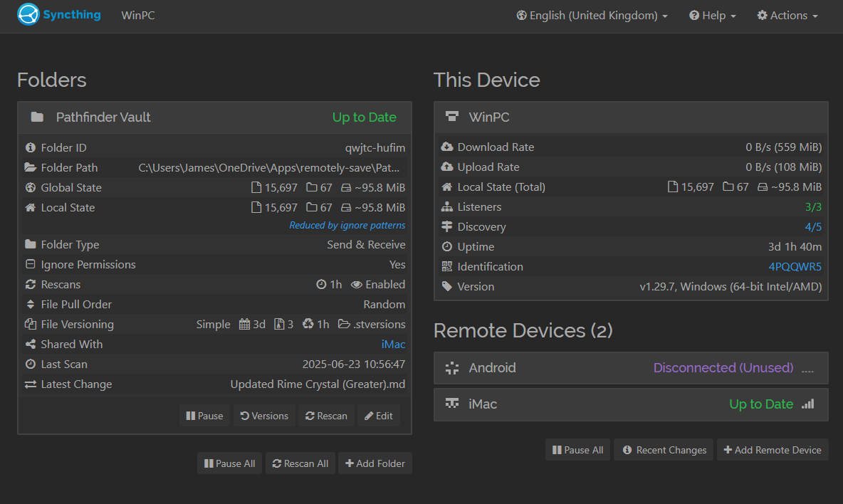The image size is (843, 504).
Task: Click the Add Folder button
Action: (x=375, y=463)
